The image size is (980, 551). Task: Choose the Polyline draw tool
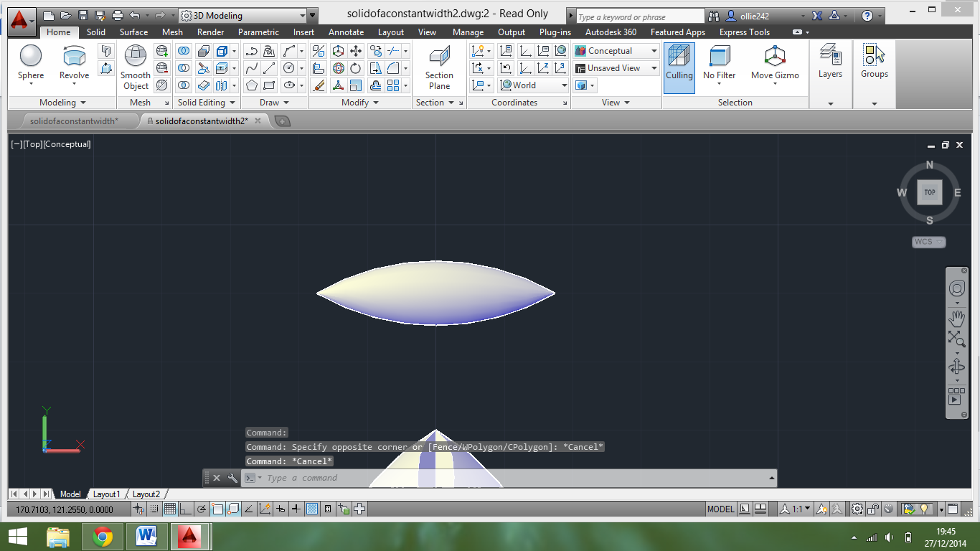point(251,51)
